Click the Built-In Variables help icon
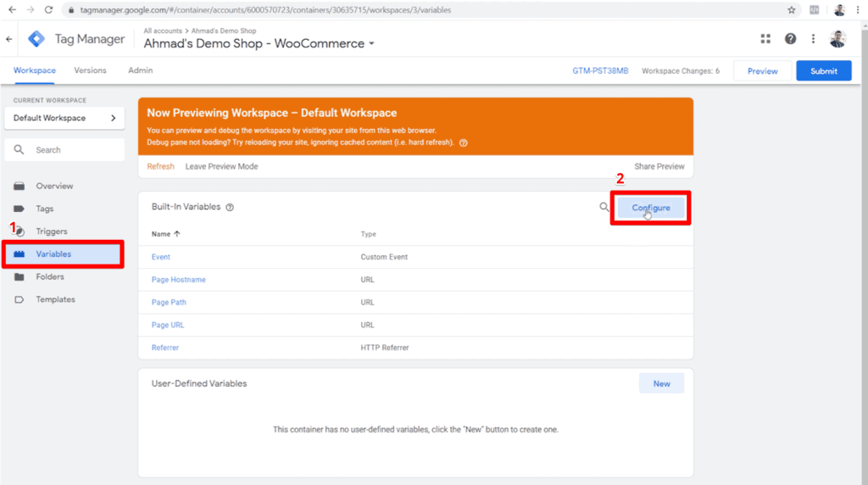Image resolution: width=868 pixels, height=485 pixels. pyautogui.click(x=230, y=207)
